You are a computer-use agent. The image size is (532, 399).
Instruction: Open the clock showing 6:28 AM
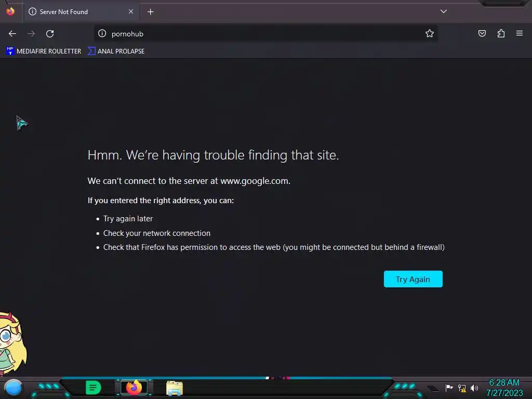tap(504, 388)
